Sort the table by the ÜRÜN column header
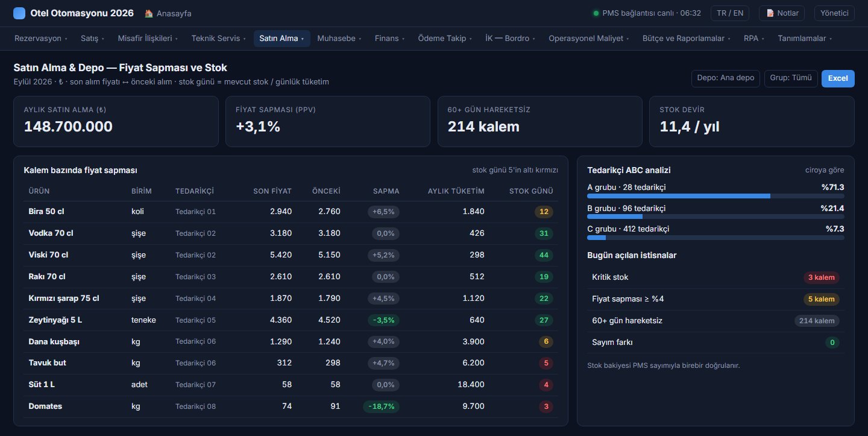 coord(39,191)
